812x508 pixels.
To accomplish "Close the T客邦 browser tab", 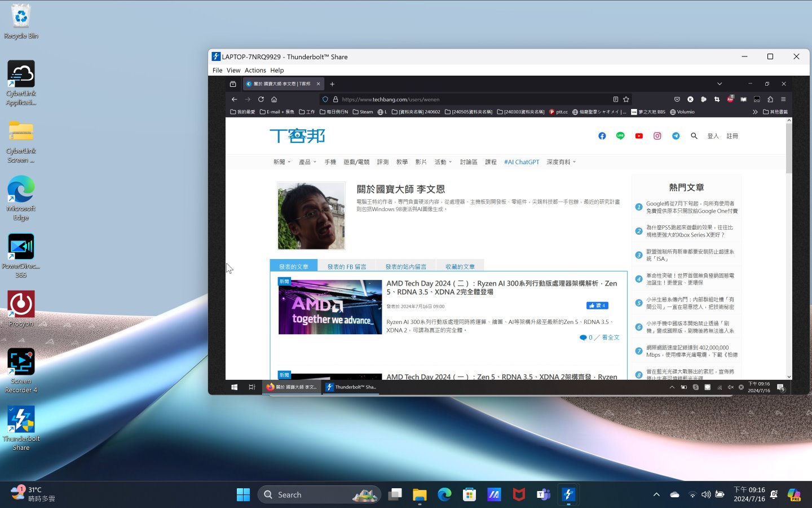I will [318, 84].
